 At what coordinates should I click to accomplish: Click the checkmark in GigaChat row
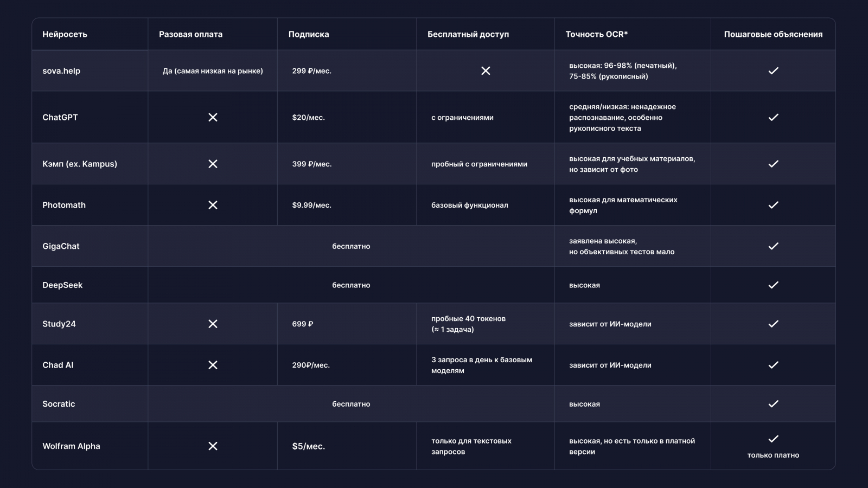click(x=773, y=246)
